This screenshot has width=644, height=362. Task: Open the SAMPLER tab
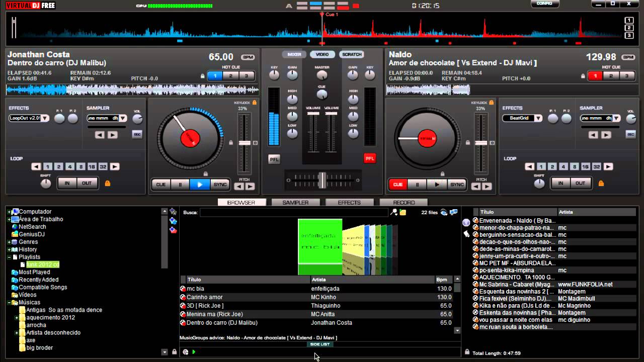295,203
